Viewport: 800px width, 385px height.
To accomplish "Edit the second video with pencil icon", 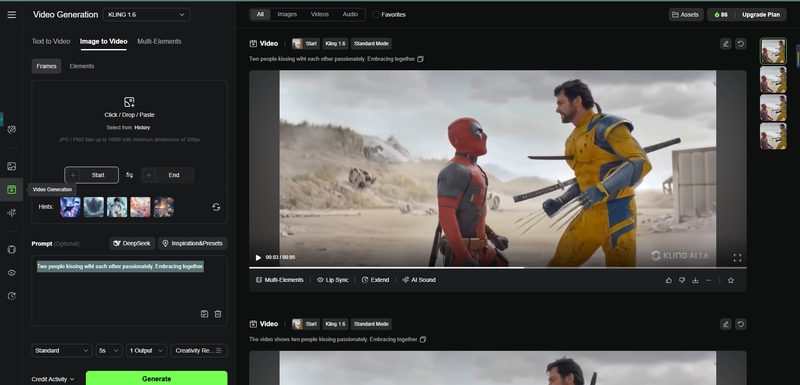I will pyautogui.click(x=726, y=324).
